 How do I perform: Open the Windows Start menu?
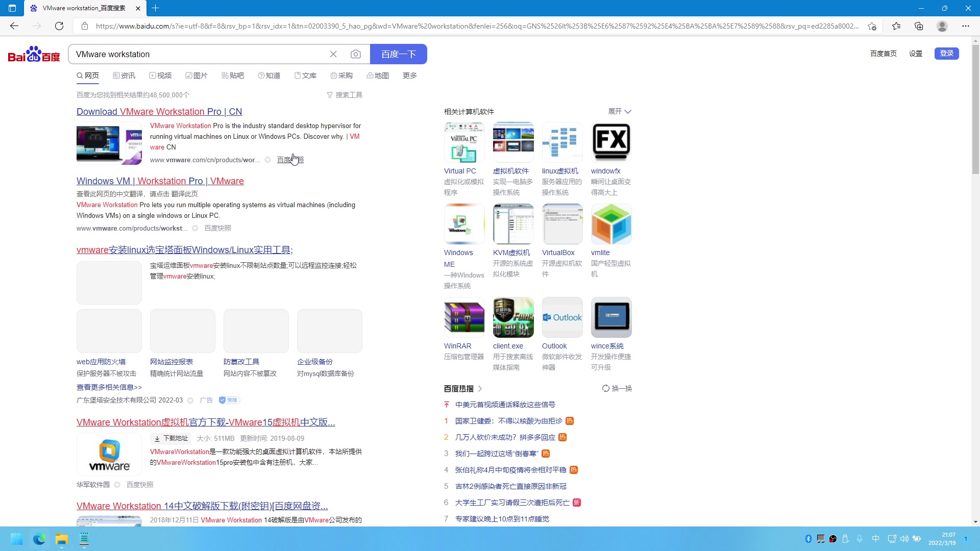[16, 539]
